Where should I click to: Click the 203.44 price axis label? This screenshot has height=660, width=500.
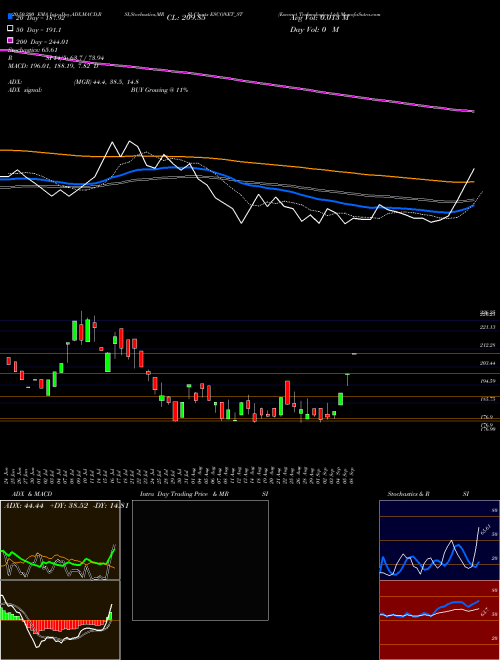pos(488,363)
